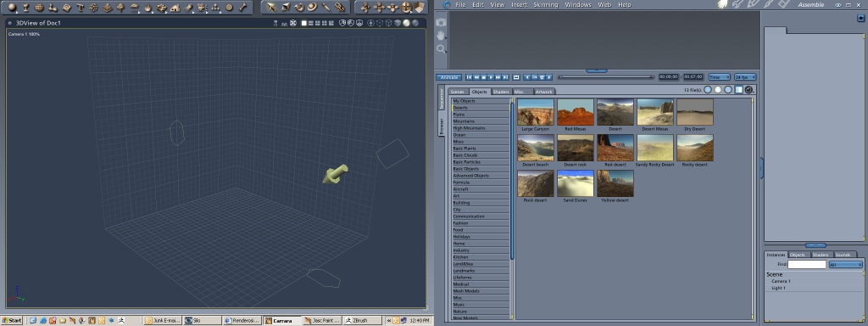The image size is (868, 326).
Task: Open the Insert menu
Action: [520, 4]
